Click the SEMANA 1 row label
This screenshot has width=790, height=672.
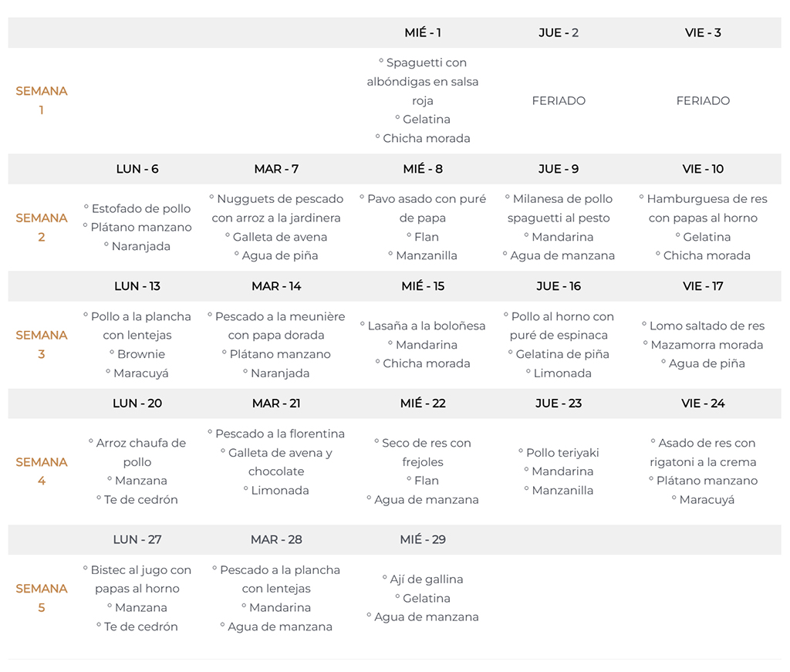[x=42, y=100]
